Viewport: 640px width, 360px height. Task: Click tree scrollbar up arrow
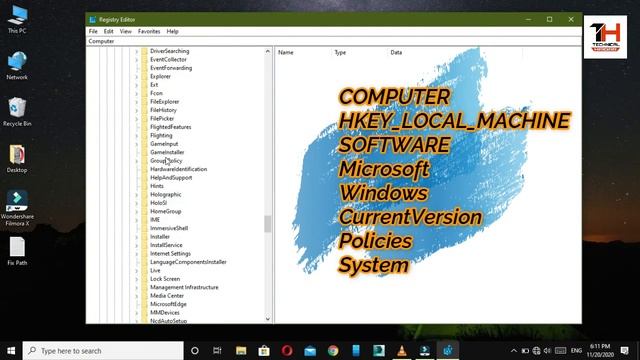pos(268,51)
